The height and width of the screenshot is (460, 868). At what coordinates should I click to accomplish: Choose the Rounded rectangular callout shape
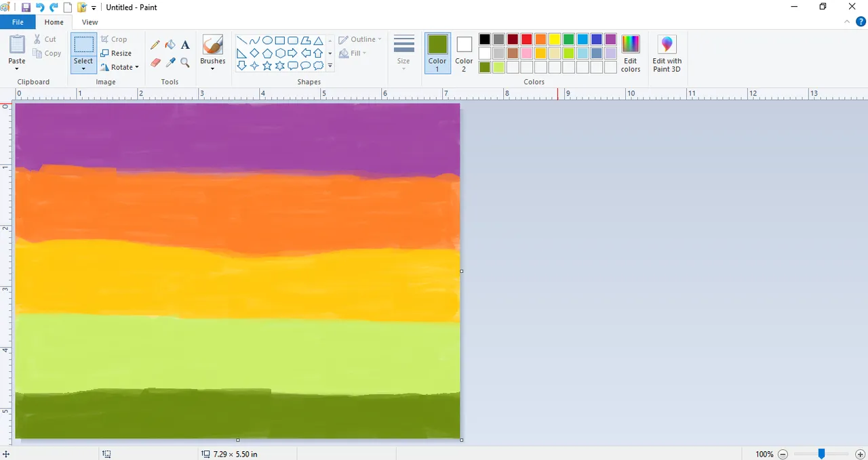293,66
